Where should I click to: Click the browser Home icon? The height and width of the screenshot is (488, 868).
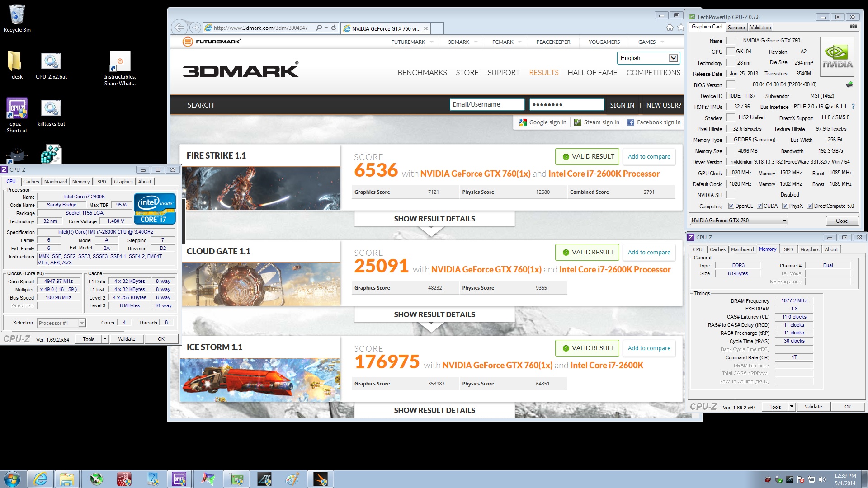tap(670, 28)
